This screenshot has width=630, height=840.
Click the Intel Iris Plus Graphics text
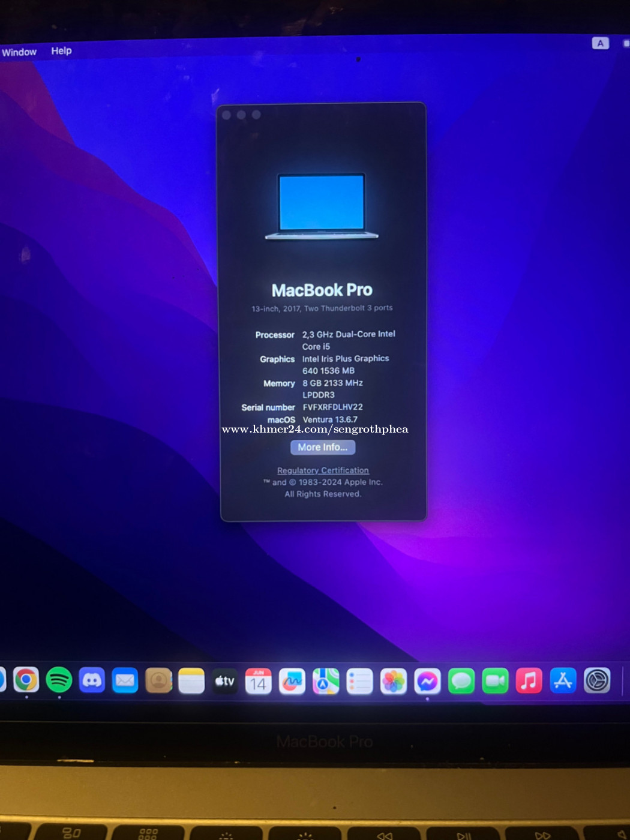[346, 358]
